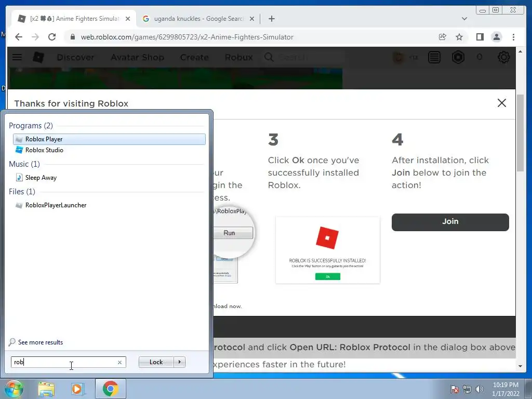Open a new Chrome tab
This screenshot has width=532, height=399.
point(271,19)
